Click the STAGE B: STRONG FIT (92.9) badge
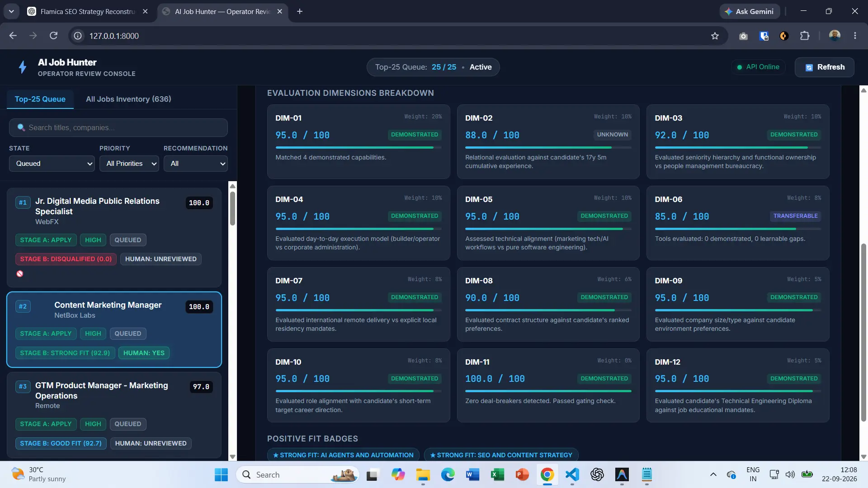This screenshot has height=488, width=868. 65,353
